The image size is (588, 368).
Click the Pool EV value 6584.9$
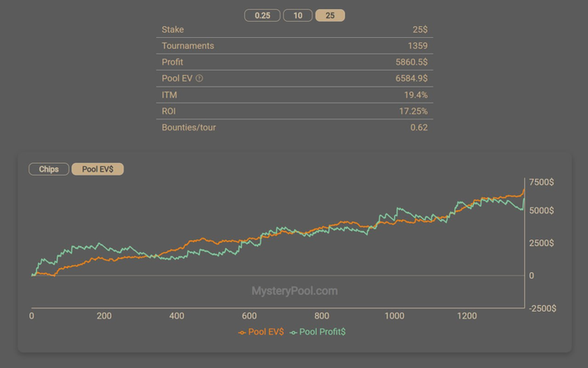pos(409,78)
